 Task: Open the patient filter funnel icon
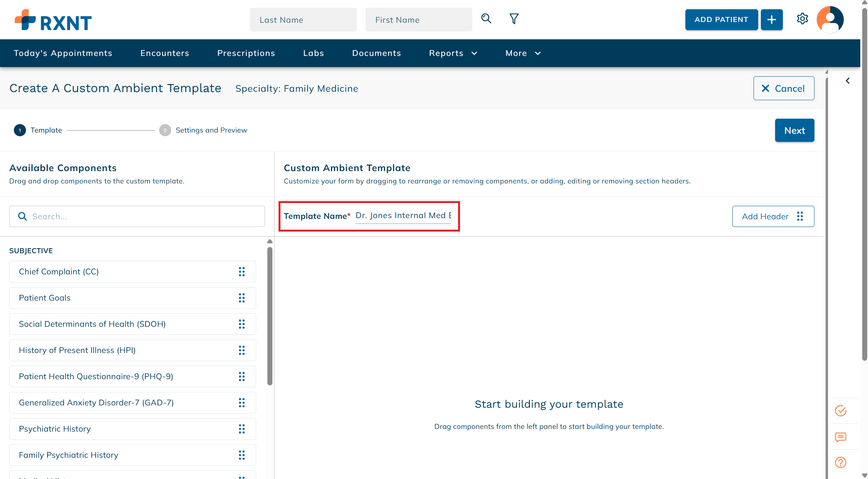click(x=514, y=18)
